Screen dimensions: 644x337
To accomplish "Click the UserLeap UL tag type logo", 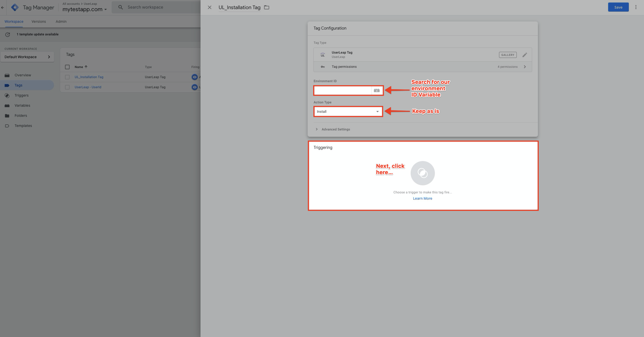I will pyautogui.click(x=323, y=55).
